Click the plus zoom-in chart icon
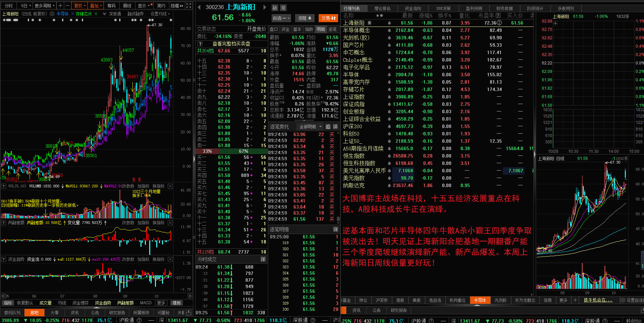 pos(60,6)
